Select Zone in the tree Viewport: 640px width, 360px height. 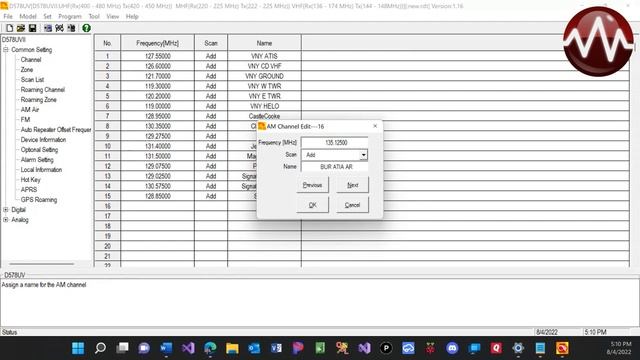pyautogui.click(x=27, y=69)
